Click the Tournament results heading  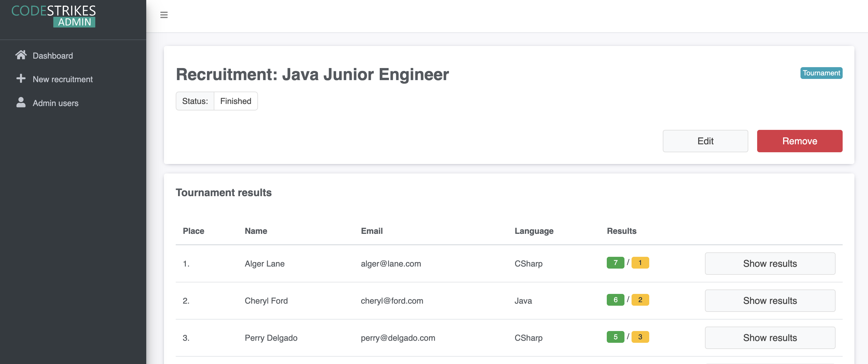[223, 192]
